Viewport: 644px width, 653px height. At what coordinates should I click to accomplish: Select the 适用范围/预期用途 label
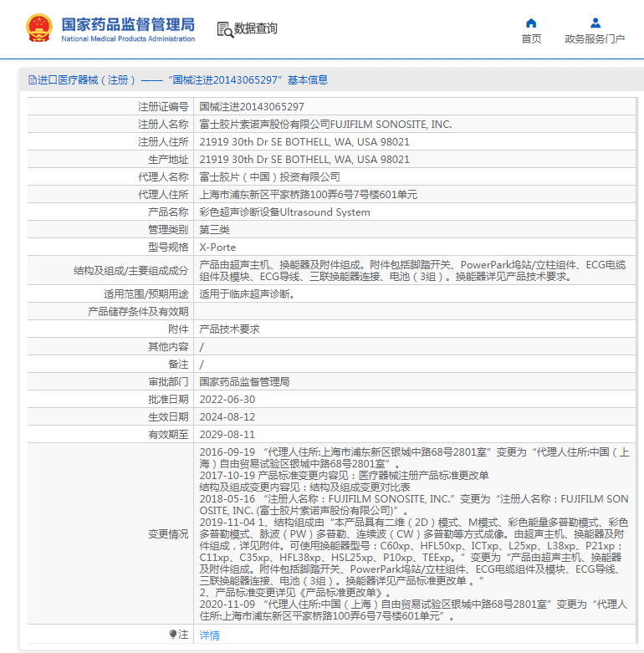[146, 294]
